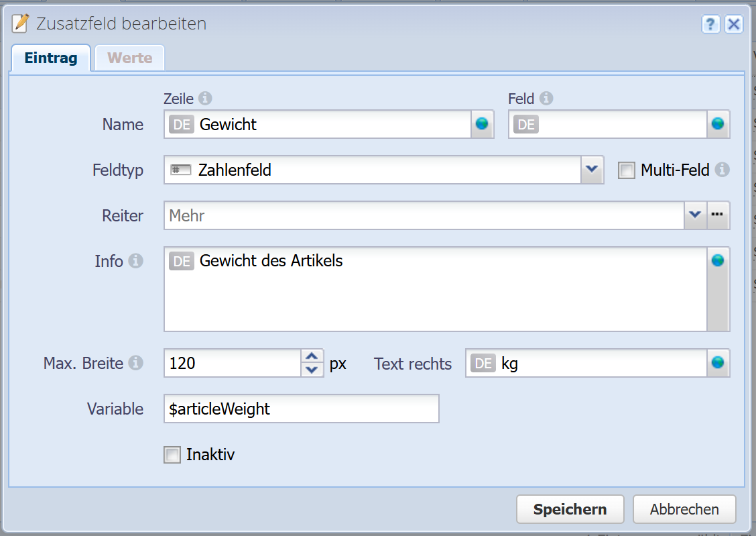
Task: Select the Eintrag tab
Action: pyautogui.click(x=51, y=58)
